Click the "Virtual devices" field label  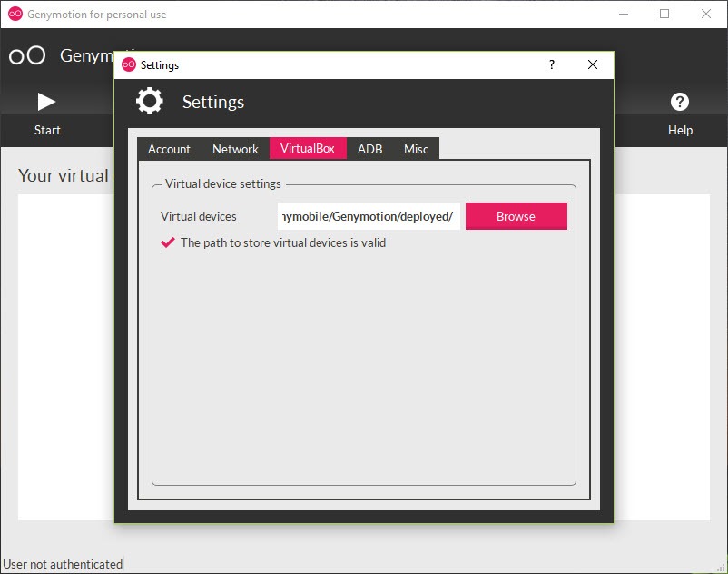click(x=198, y=216)
